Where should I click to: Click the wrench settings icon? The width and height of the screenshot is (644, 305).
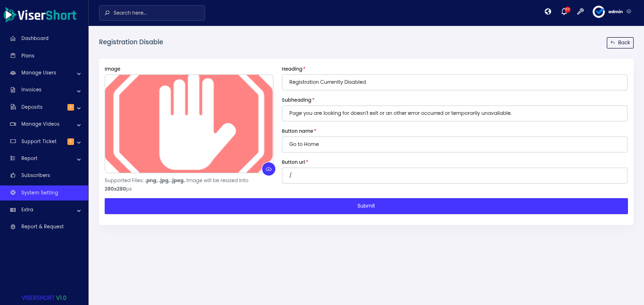tap(580, 12)
